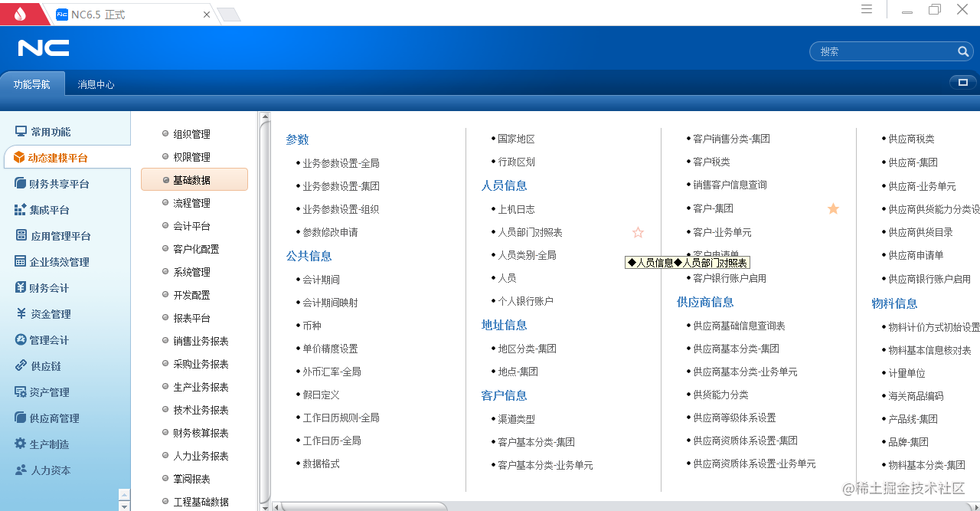Toggle the panel layout square at top right
980x511 pixels.
962,82
